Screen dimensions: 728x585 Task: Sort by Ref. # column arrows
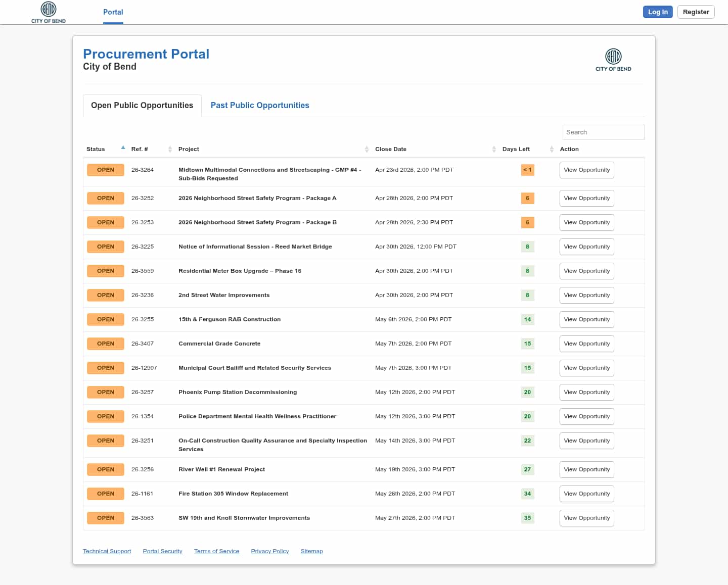[170, 149]
